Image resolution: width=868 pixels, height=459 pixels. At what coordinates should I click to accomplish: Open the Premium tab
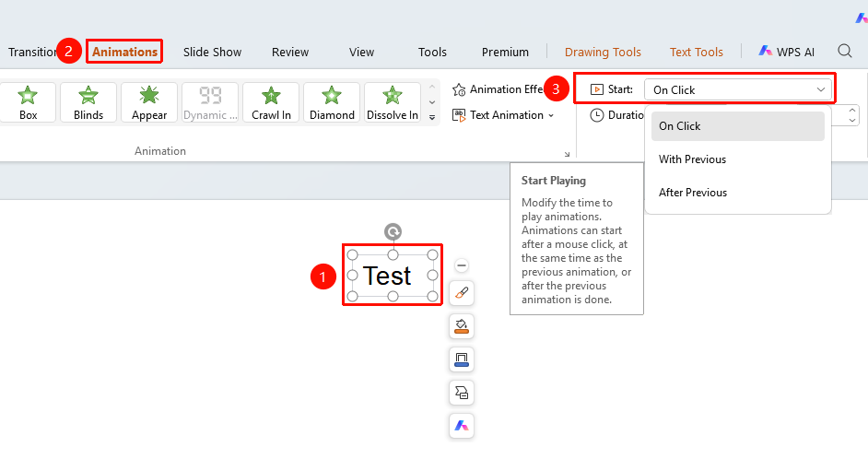coord(505,52)
